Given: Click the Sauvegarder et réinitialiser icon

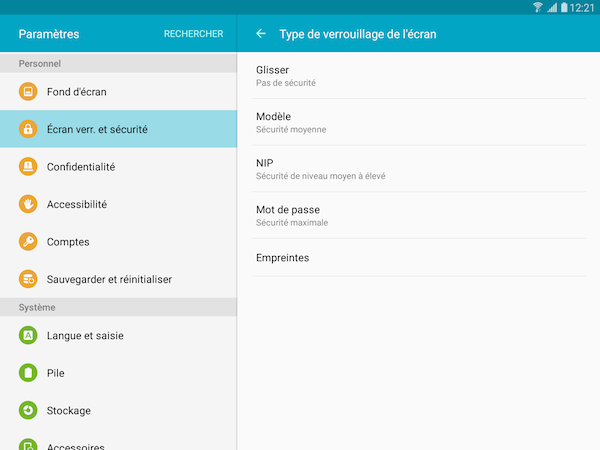Looking at the screenshot, I should [28, 279].
